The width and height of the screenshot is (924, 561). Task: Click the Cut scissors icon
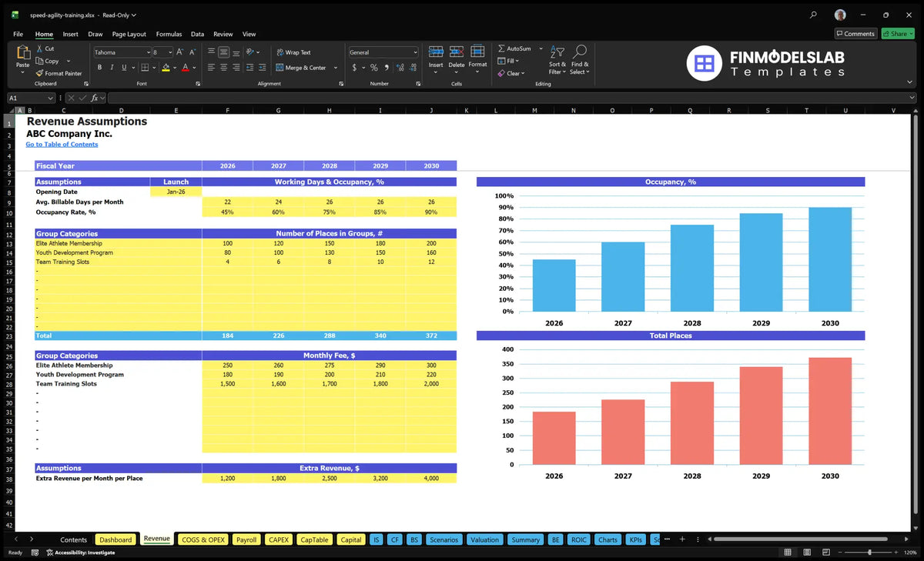[x=39, y=48]
